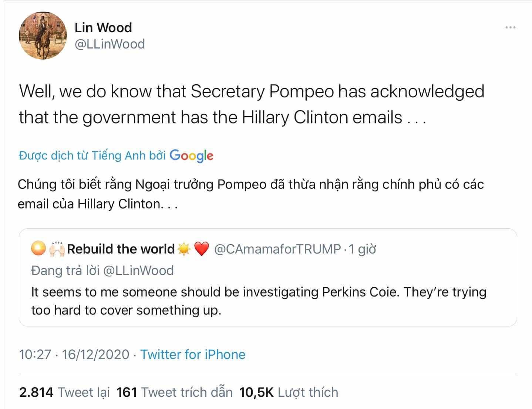Open Lin Wood's profile avatar
The image size is (532, 409).
(x=43, y=36)
